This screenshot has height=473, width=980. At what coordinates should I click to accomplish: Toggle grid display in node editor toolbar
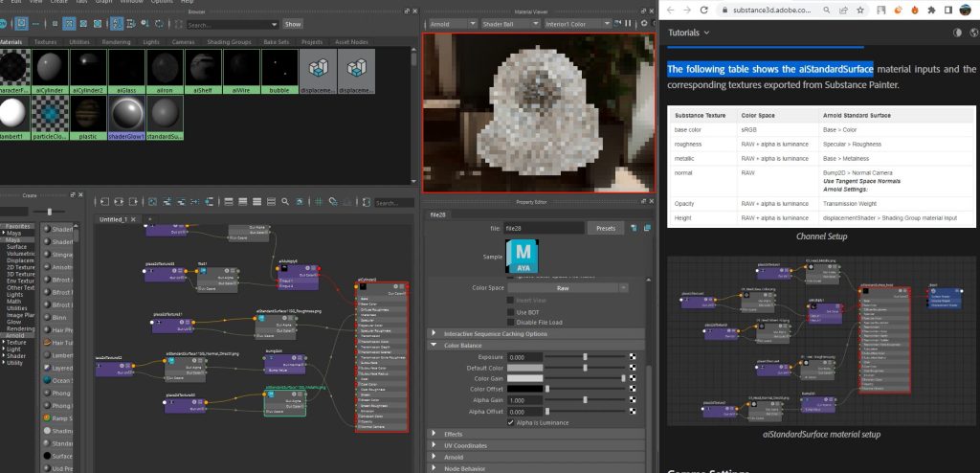[x=318, y=202]
